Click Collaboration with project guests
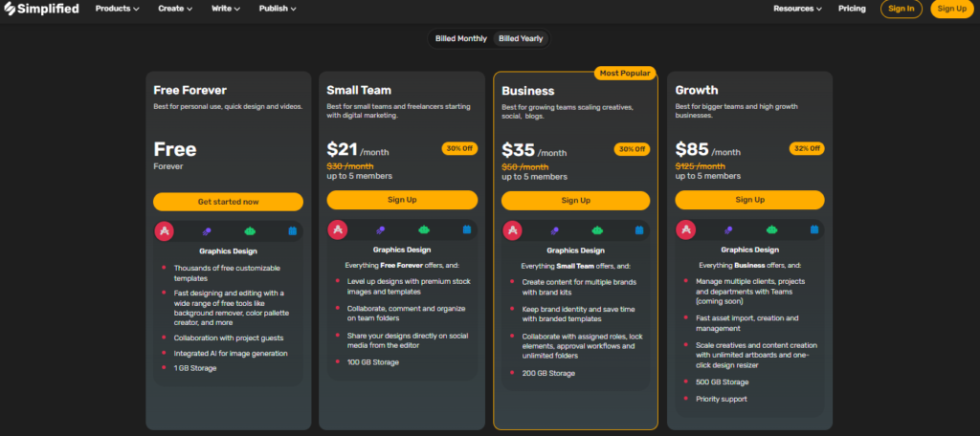Image resolution: width=980 pixels, height=436 pixels. [229, 338]
